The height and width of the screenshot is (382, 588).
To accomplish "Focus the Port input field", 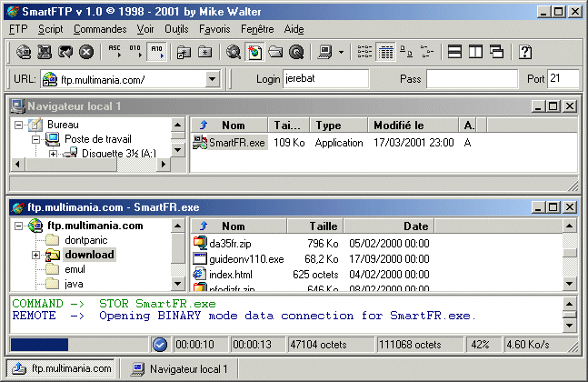I will click(563, 79).
